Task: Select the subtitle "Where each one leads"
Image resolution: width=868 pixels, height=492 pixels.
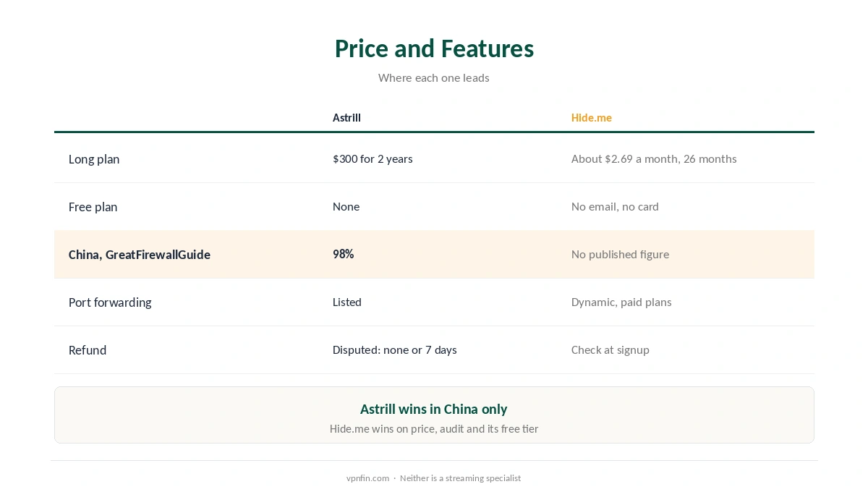Action: click(434, 77)
